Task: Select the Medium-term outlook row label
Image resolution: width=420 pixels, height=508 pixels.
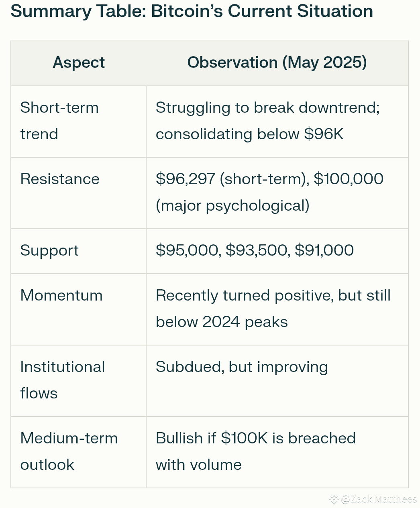Action: [x=69, y=451]
